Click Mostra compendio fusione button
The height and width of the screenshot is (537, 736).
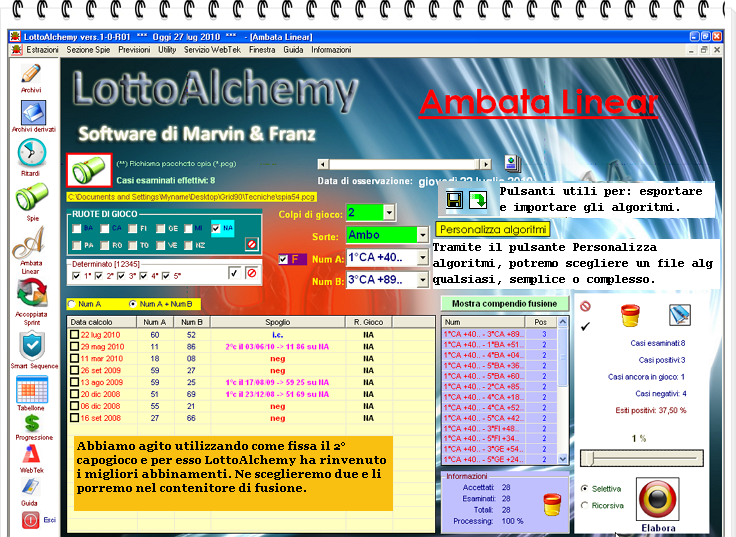[505, 304]
